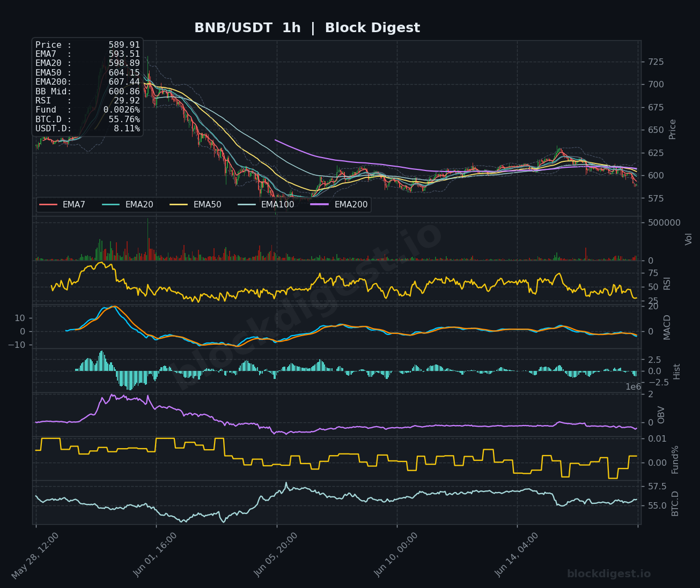Click the 1e6 OBV scale label
Viewport: 700px width, 588px height.
tap(633, 387)
